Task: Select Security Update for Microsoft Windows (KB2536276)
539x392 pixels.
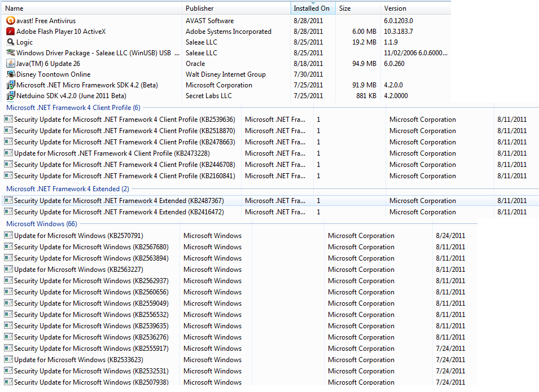Action: pos(91,337)
